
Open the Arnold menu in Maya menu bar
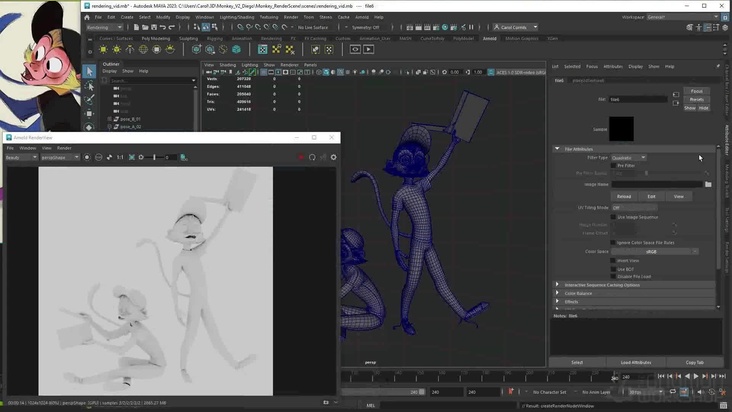(x=362, y=17)
